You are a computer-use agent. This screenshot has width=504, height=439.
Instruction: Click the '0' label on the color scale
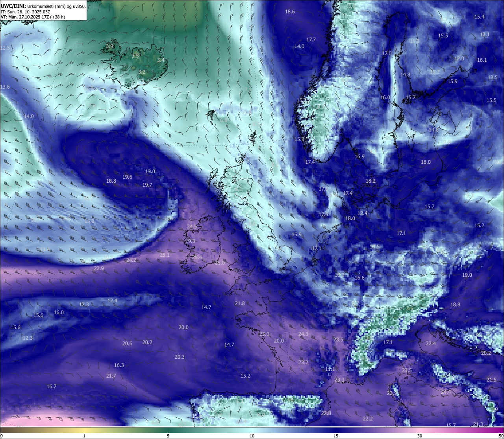[x=2, y=436]
